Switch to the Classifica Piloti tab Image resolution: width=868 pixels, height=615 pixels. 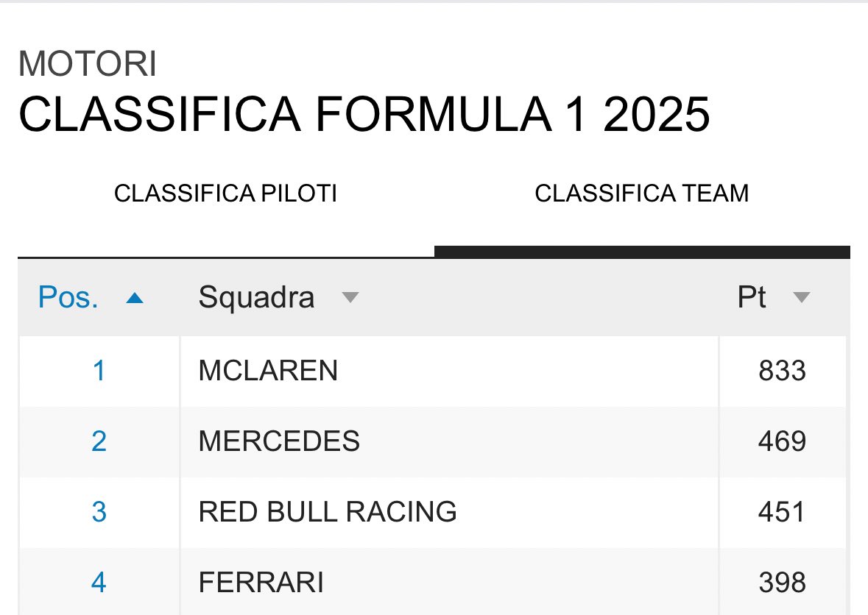click(x=226, y=193)
